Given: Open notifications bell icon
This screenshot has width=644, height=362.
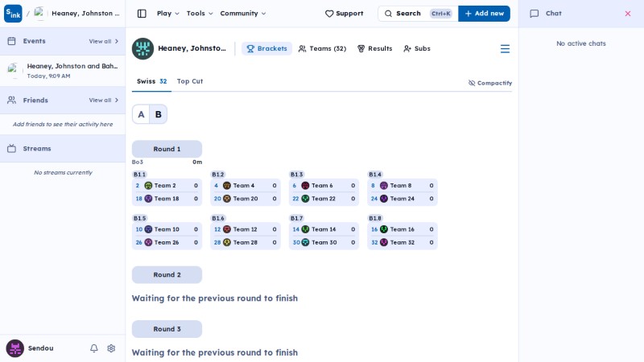Looking at the screenshot, I should [94, 348].
